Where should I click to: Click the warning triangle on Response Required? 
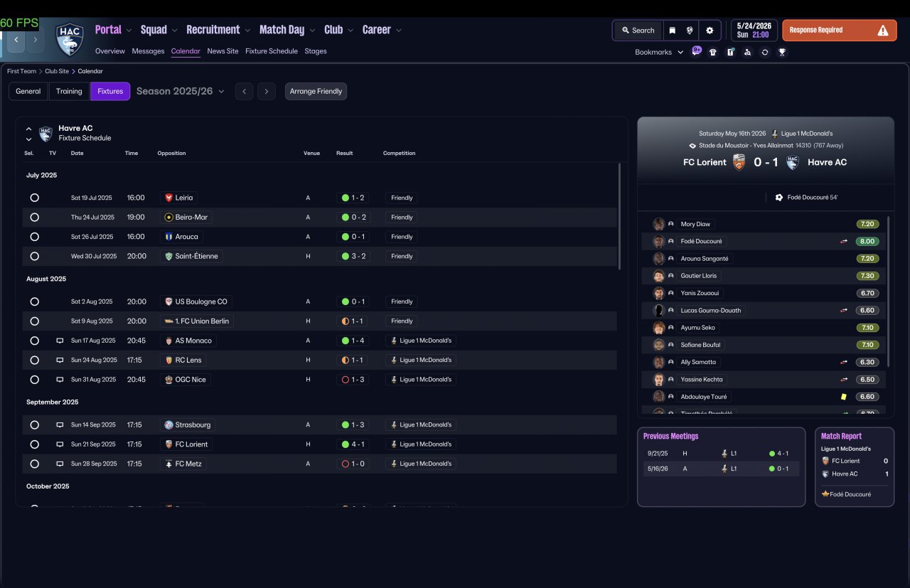(883, 31)
